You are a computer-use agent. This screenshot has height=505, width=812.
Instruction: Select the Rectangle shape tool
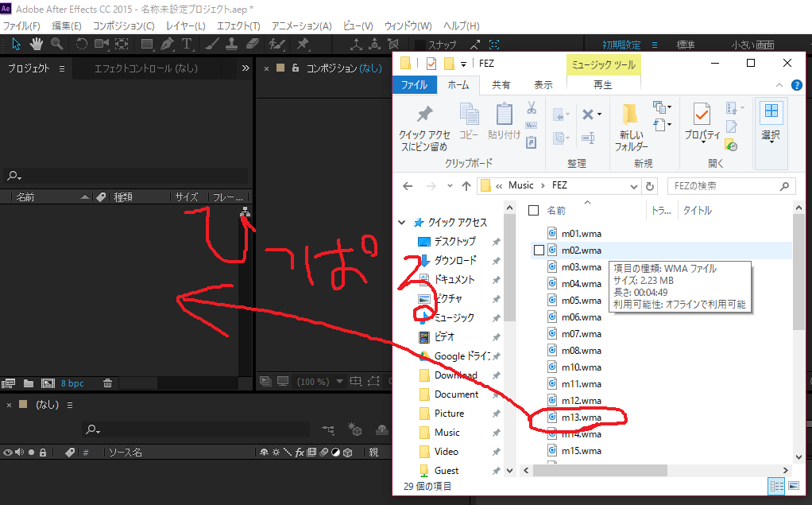[x=147, y=44]
